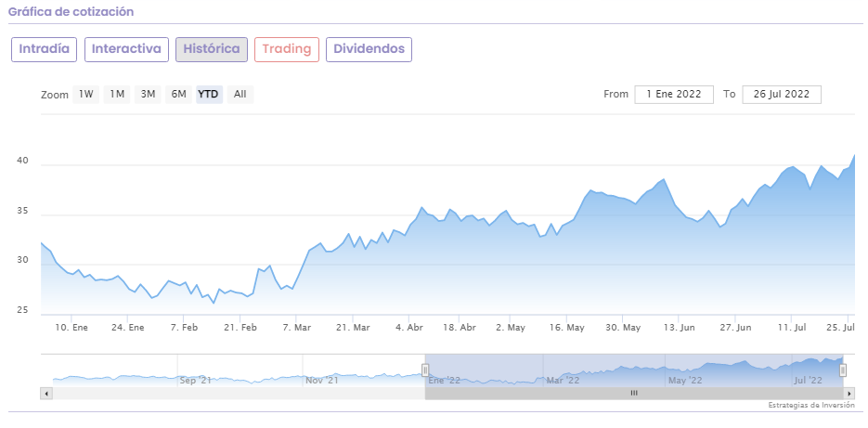
Task: Grab the right range handle in navigator
Action: (843, 370)
